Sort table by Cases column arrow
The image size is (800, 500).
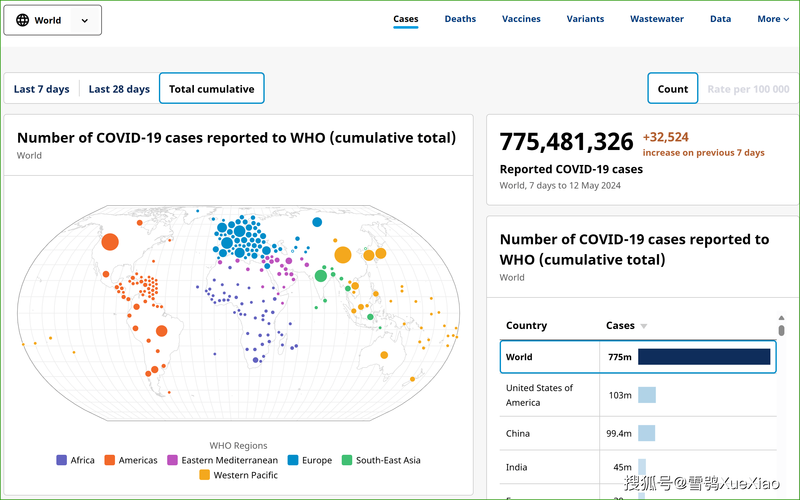click(x=644, y=326)
